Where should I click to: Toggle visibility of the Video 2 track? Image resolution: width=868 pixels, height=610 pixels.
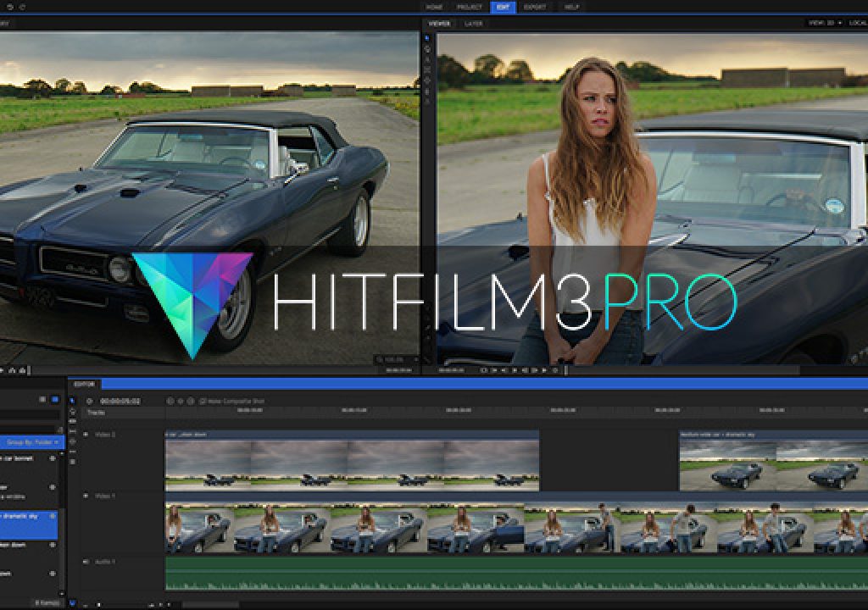86,435
